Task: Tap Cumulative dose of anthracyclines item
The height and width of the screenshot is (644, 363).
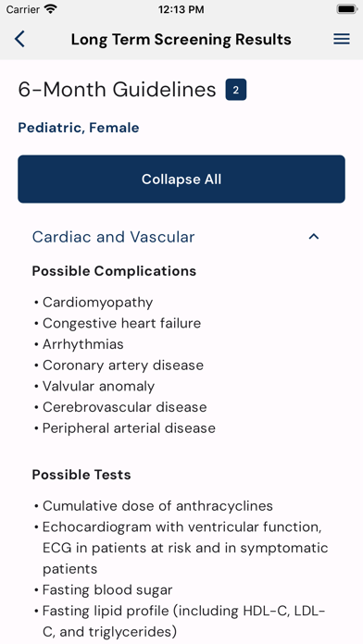Action: 157,506
